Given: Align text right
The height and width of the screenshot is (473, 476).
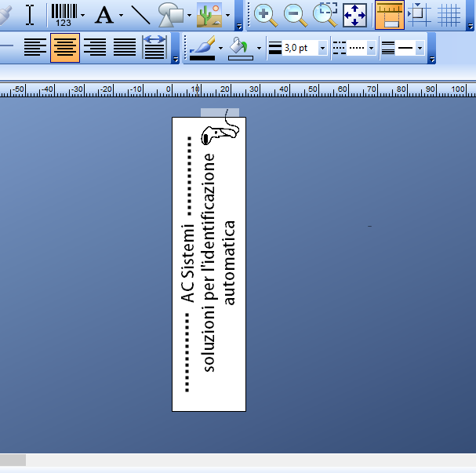Looking at the screenshot, I should point(95,47).
